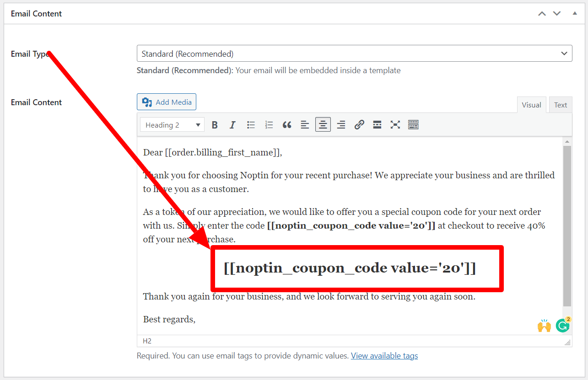Toggle the toolbar kitchen sink
The image size is (588, 380).
point(413,125)
